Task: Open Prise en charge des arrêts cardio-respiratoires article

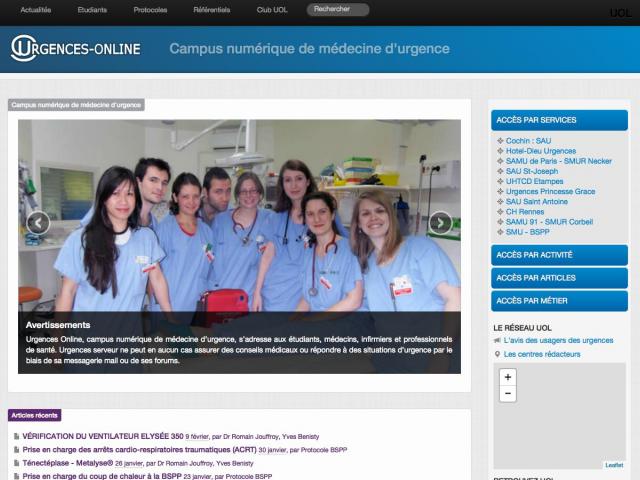Action: (139, 450)
